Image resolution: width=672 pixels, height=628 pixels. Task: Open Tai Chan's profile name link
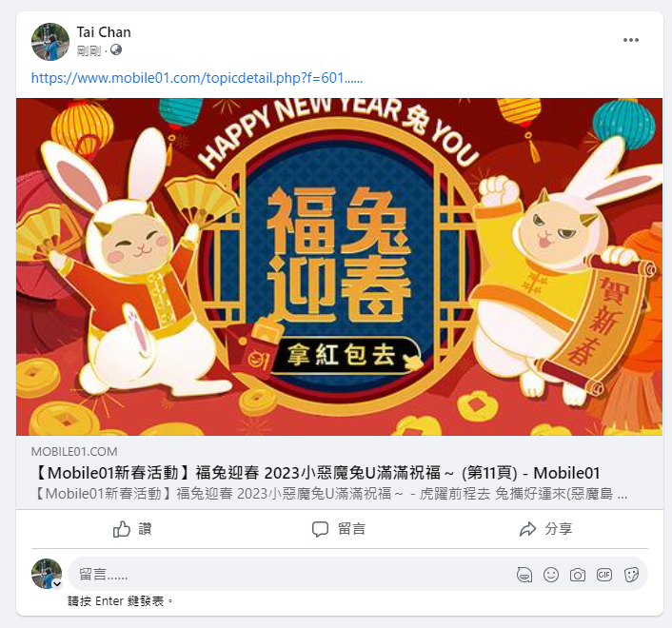point(104,32)
